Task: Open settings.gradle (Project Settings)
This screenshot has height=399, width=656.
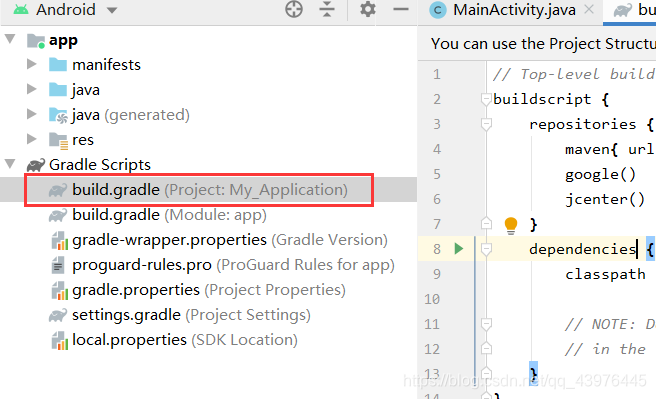Action: coord(191,315)
